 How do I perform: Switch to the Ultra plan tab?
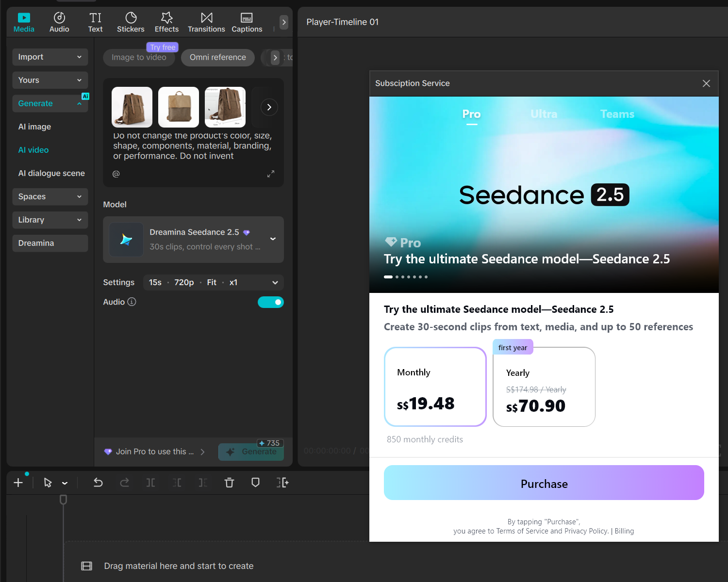[544, 114]
